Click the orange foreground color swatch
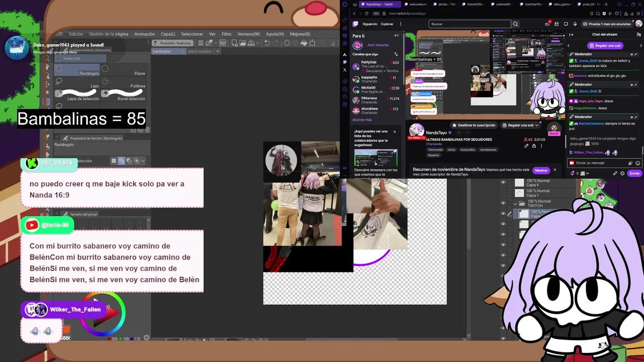The height and width of the screenshot is (362, 644). pos(66,330)
